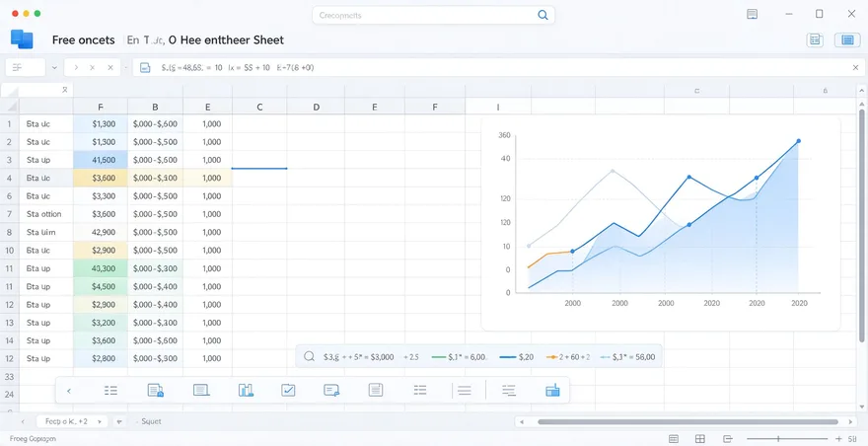The width and height of the screenshot is (868, 446).
Task: Focus the Creconncits search field
Action: tap(433, 15)
